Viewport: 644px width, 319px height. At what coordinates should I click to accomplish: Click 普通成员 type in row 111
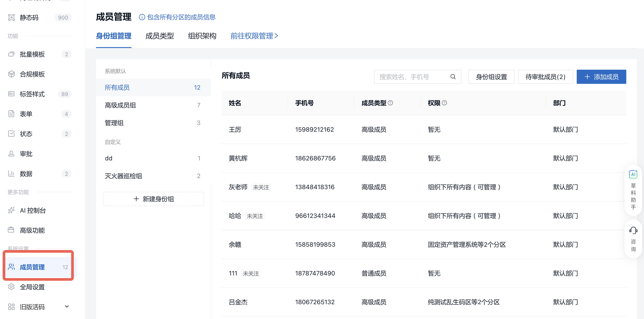pyautogui.click(x=374, y=273)
